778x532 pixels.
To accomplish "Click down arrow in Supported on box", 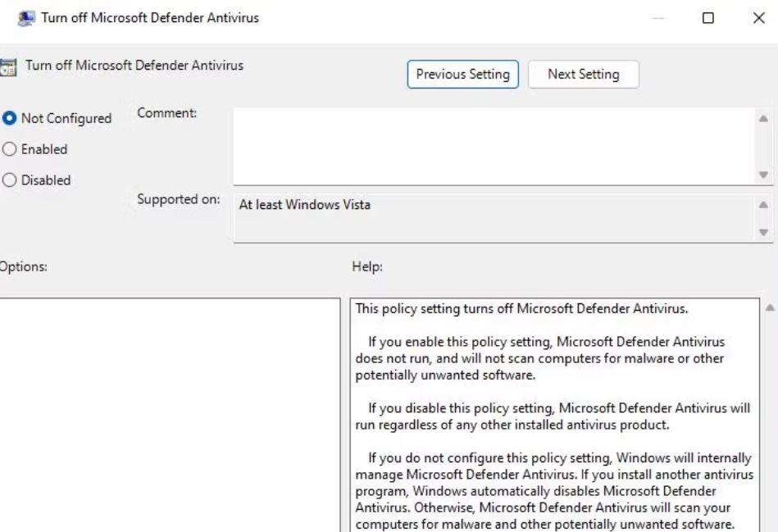I will pyautogui.click(x=763, y=232).
